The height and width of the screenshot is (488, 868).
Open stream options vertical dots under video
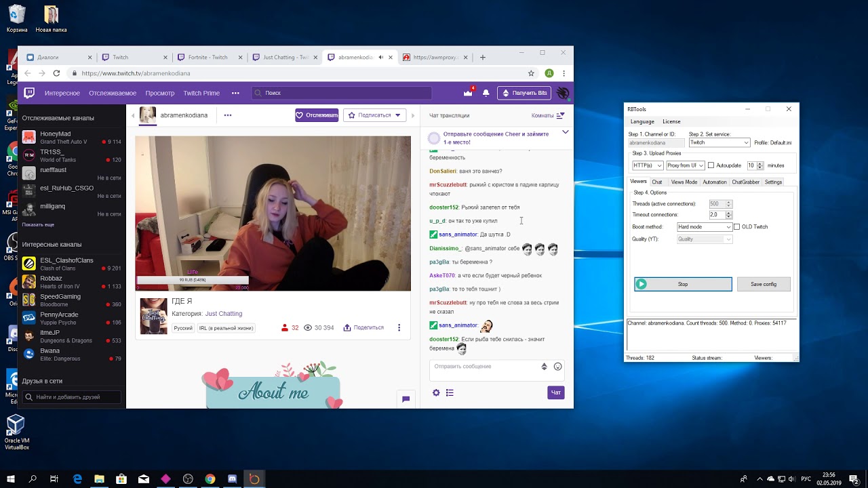click(399, 327)
